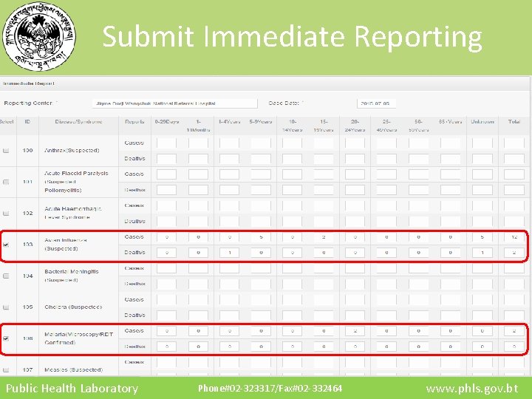532x399 pixels.
Task: Click Acute Flaccid Paralysis Cases 1-4Years field
Action: [x=229, y=174]
